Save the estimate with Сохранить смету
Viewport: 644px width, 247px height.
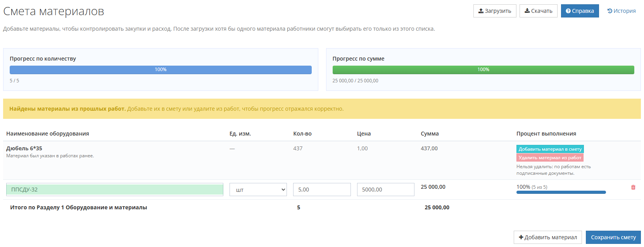pos(613,237)
